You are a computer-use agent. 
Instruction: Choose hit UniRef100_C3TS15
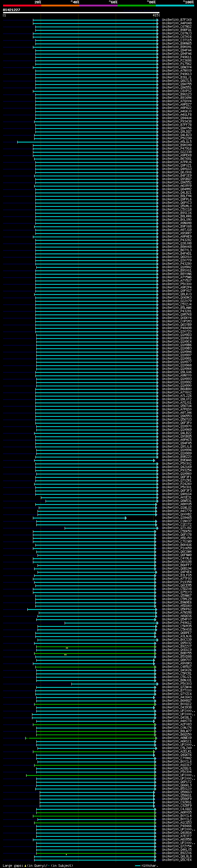coord(177,40)
